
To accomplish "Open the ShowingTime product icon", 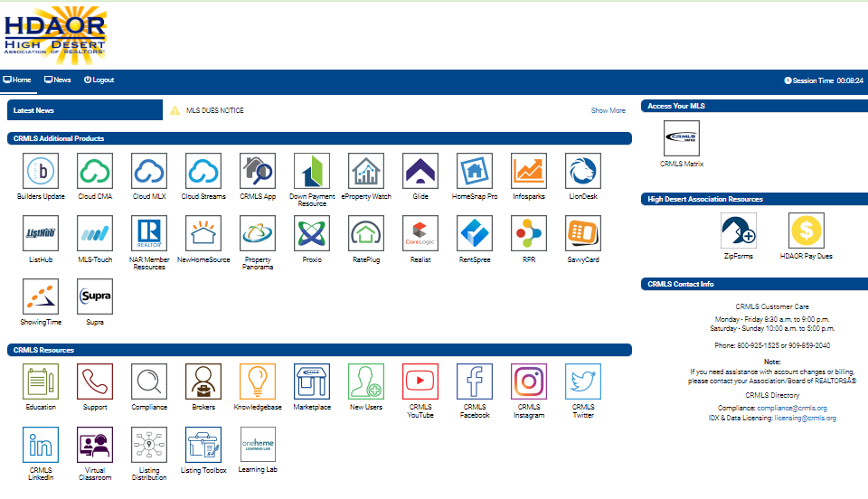I will (41, 297).
